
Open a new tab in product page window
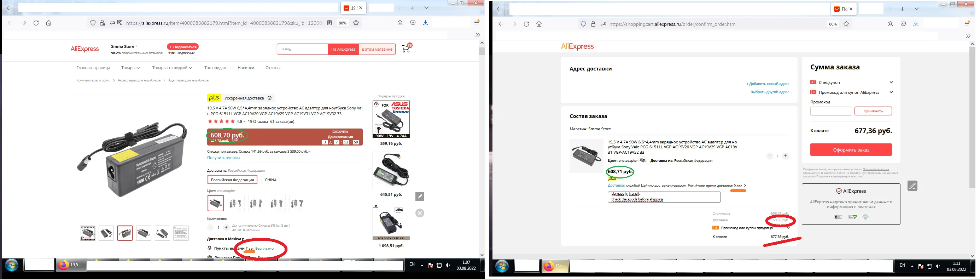click(x=412, y=8)
